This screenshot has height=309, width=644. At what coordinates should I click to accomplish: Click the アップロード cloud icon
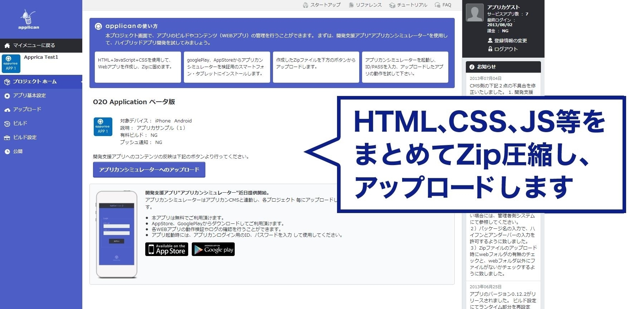[x=7, y=110]
